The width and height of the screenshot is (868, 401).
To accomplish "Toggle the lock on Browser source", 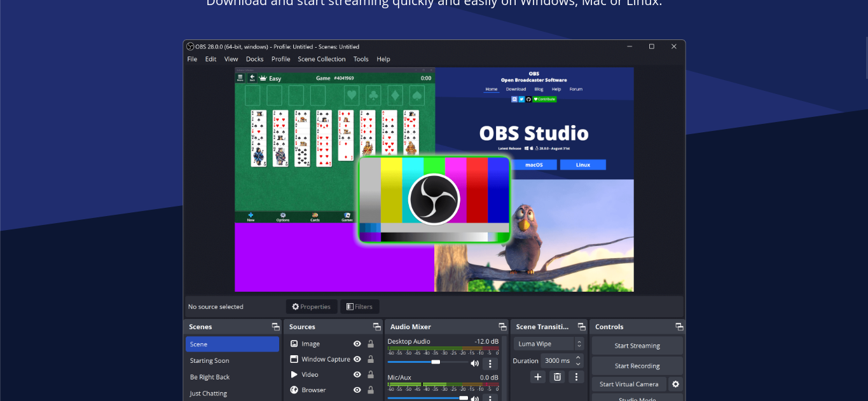I will [371, 390].
